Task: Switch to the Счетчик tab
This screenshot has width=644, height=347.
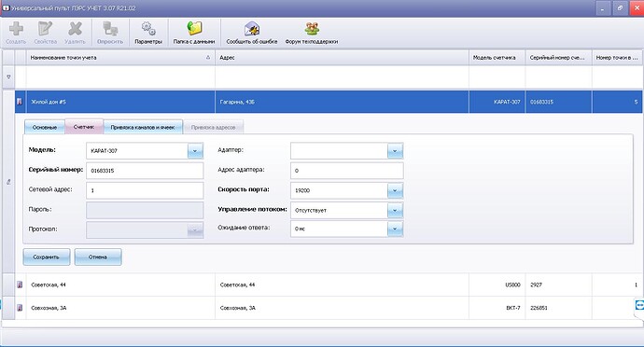Action: point(84,127)
